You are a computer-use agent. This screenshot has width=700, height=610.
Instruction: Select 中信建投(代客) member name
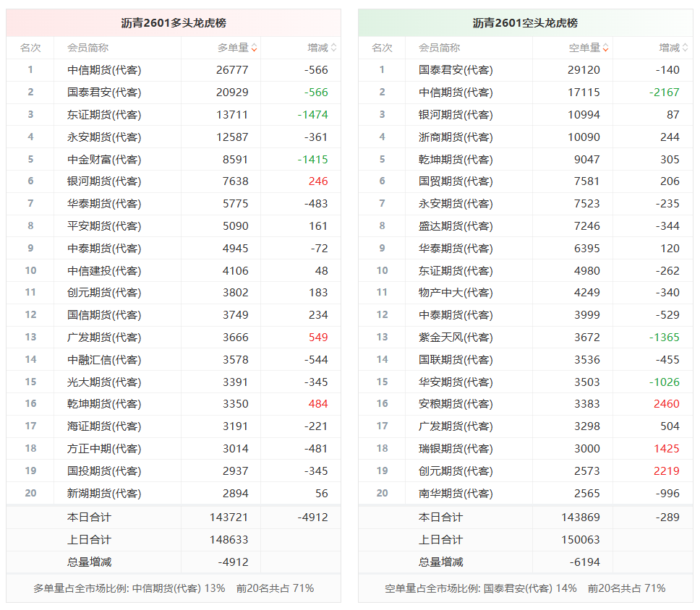[x=104, y=270]
